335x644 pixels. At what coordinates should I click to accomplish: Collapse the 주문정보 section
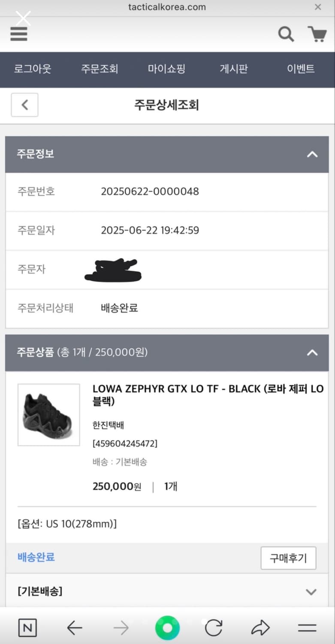click(312, 155)
